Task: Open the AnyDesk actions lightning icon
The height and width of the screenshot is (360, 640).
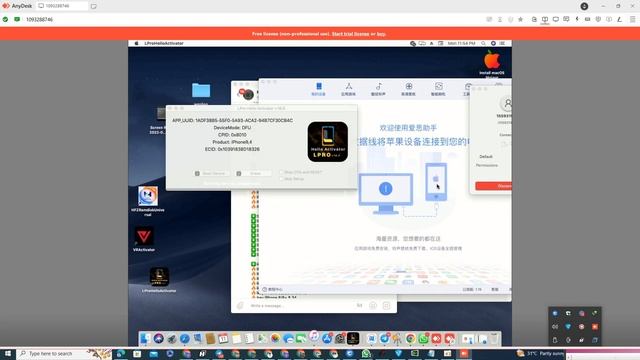Action: 577,19
